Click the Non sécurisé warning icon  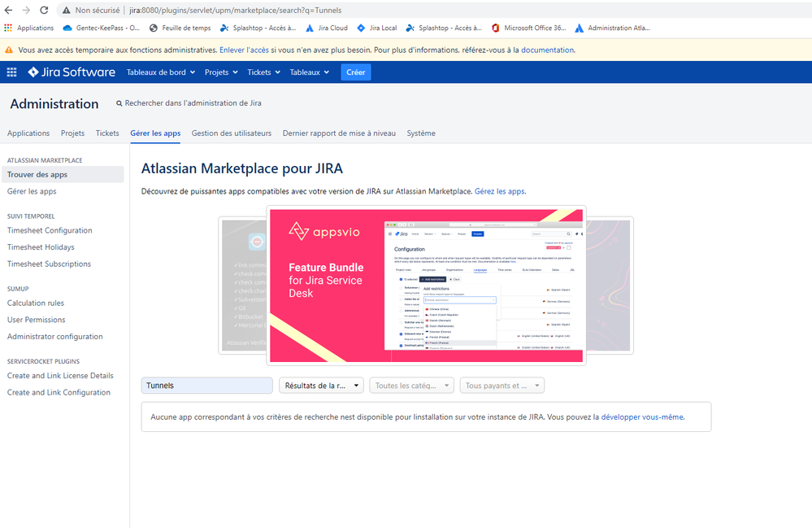click(x=67, y=11)
